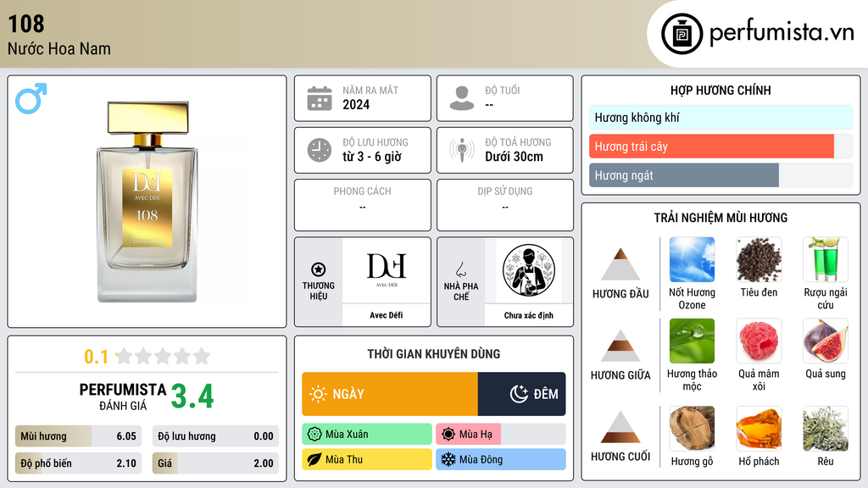Click the Đêm nighttime bar
Screen dimensions: 868x488
coord(522,394)
